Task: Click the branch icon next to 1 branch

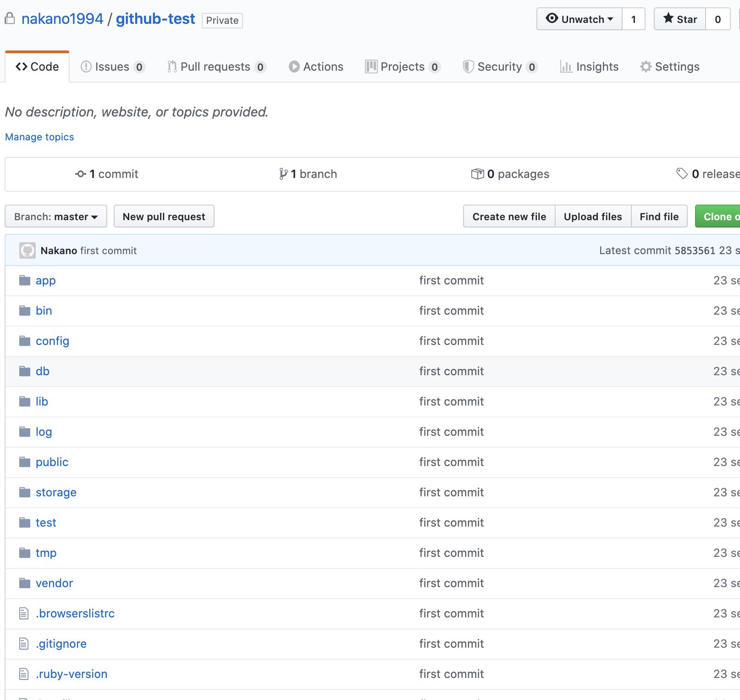Action: pyautogui.click(x=283, y=174)
